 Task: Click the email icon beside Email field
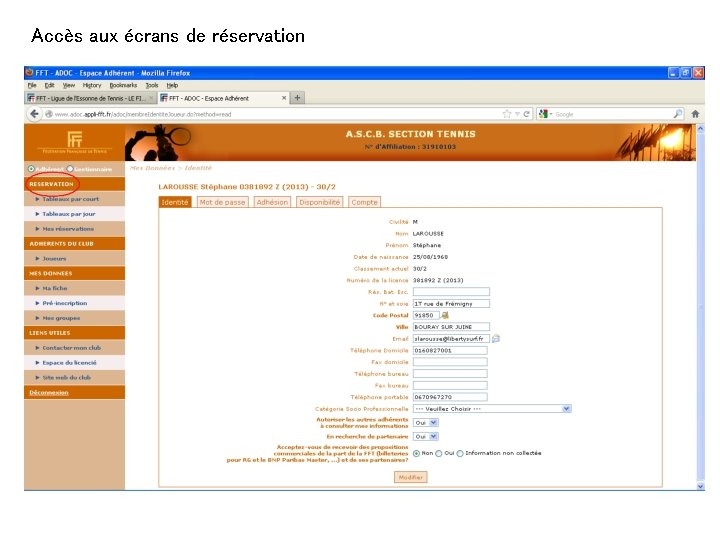(x=496, y=338)
